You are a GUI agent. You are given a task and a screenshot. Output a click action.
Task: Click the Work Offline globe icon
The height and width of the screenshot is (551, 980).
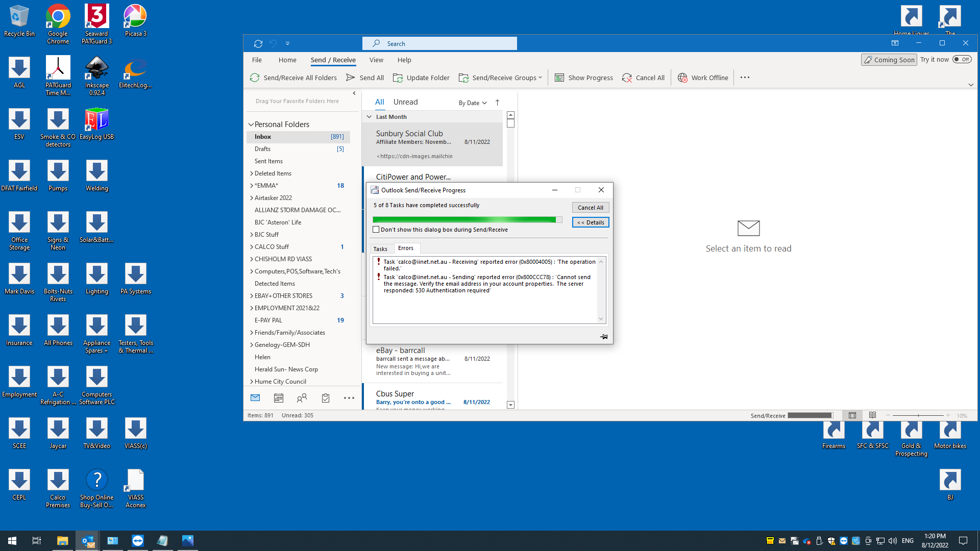click(682, 78)
